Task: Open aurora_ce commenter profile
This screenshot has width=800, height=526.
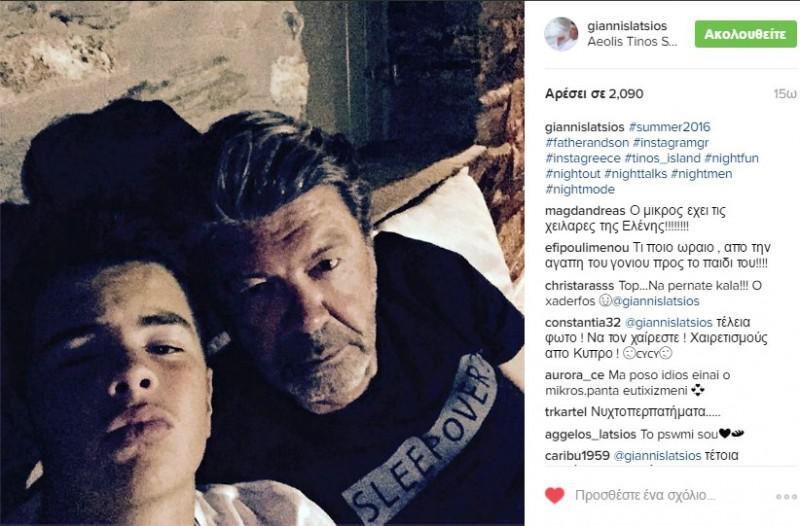Action: pos(574,375)
